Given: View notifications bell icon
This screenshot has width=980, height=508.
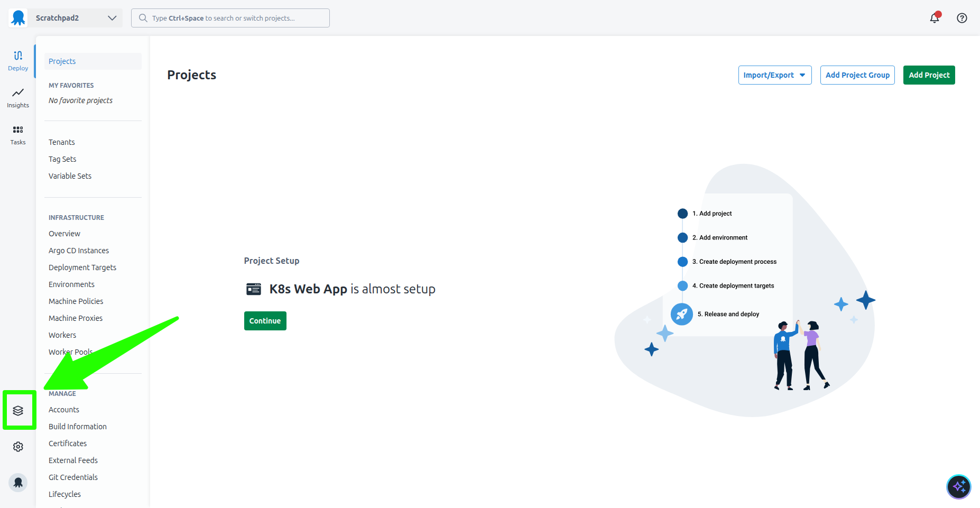Looking at the screenshot, I should 935,18.
